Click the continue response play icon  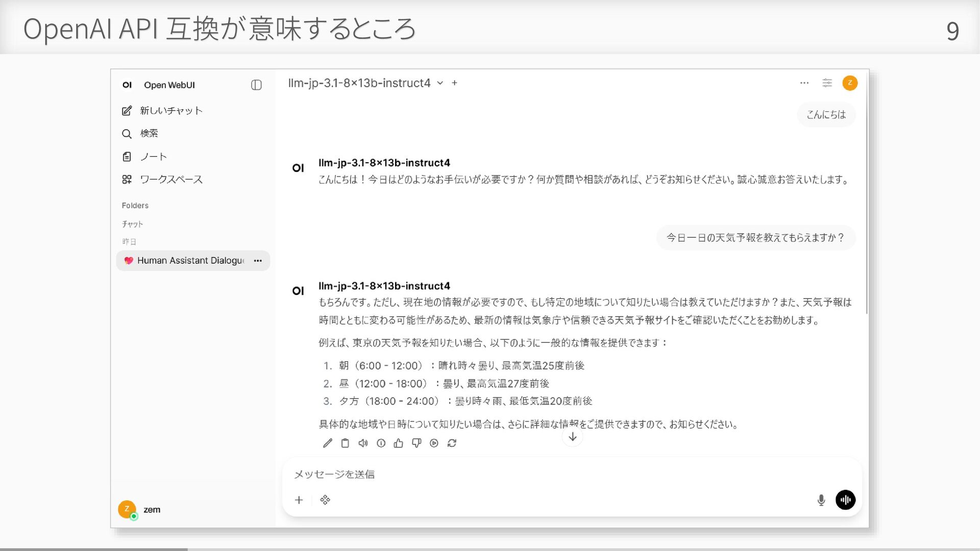tap(434, 443)
